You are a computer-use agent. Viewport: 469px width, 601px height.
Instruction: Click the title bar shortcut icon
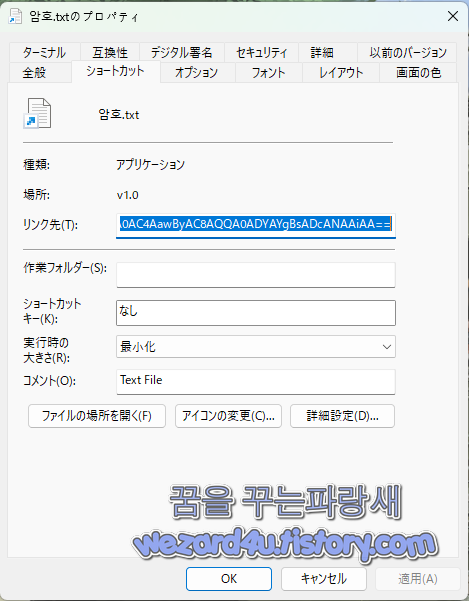[x=15, y=16]
